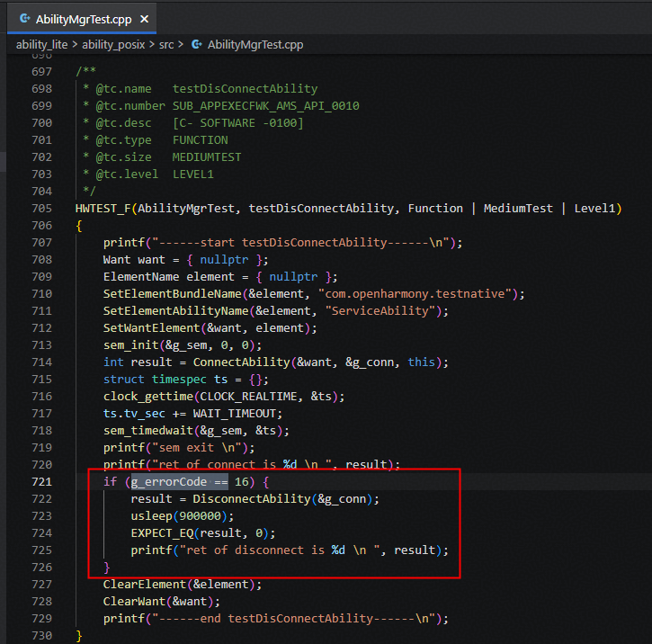Expand the ability_posix breadcrumb segment
Screen dimensions: 652x644
(x=114, y=44)
